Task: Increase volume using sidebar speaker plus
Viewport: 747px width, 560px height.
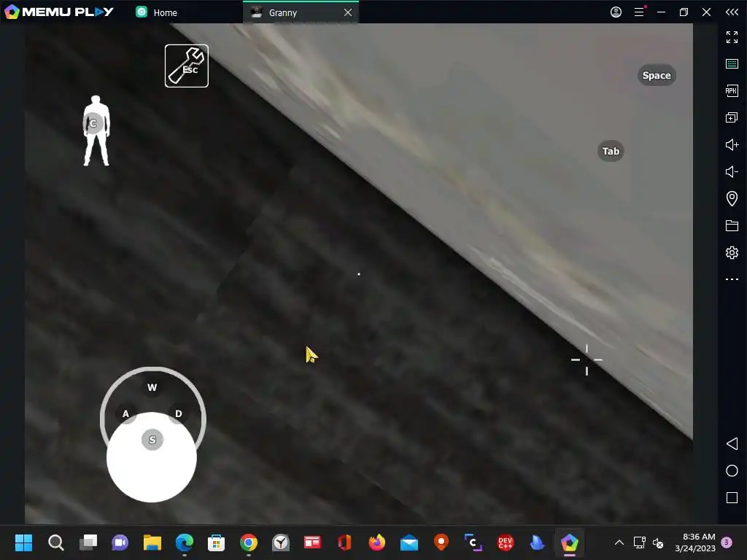Action: coord(732,145)
